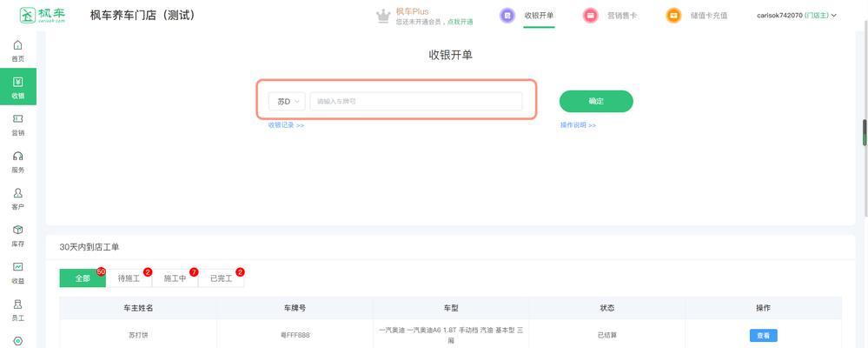Select the 待施工 work order tab
Screen dimensions: 868x348
point(129,278)
